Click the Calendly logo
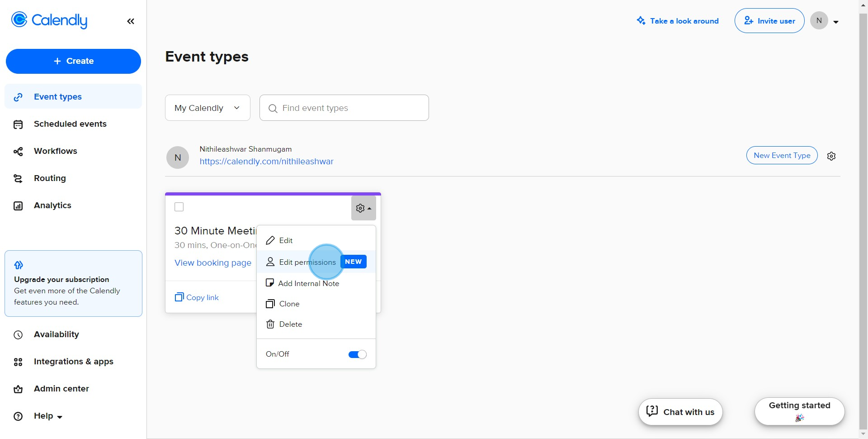 pos(49,20)
